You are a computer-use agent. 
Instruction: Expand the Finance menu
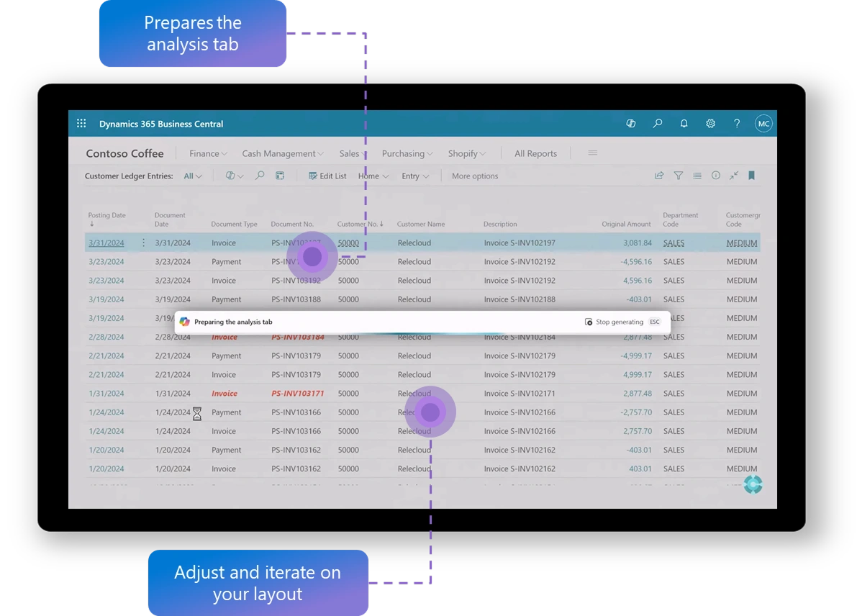(207, 153)
